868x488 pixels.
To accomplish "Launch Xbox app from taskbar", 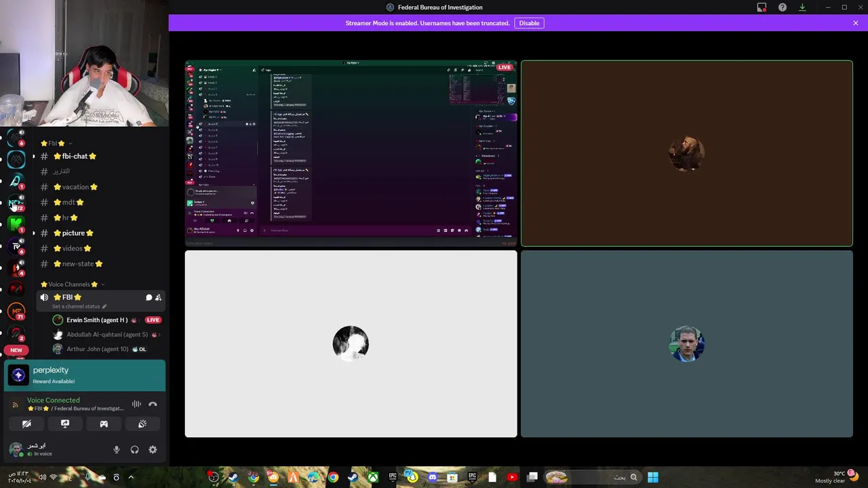I will coord(373,477).
